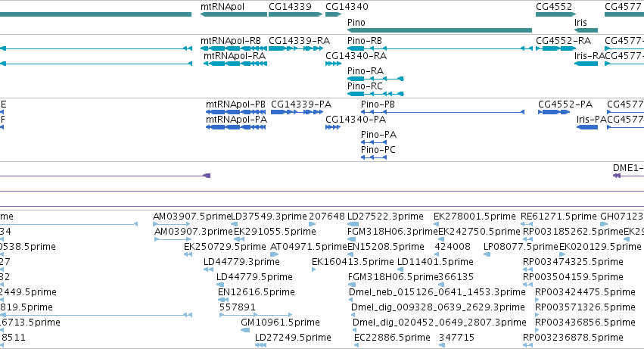Click the Iris gene label

(x=580, y=23)
